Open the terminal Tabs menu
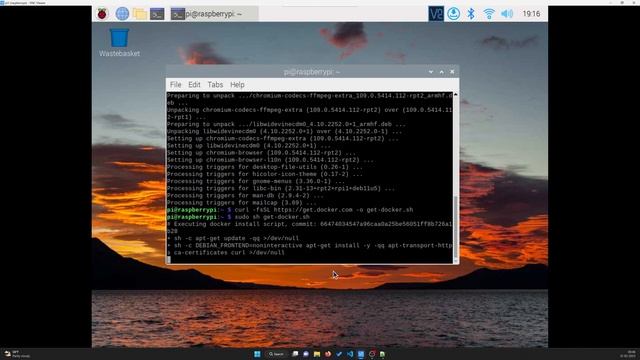The image size is (640, 360). pyautogui.click(x=215, y=84)
